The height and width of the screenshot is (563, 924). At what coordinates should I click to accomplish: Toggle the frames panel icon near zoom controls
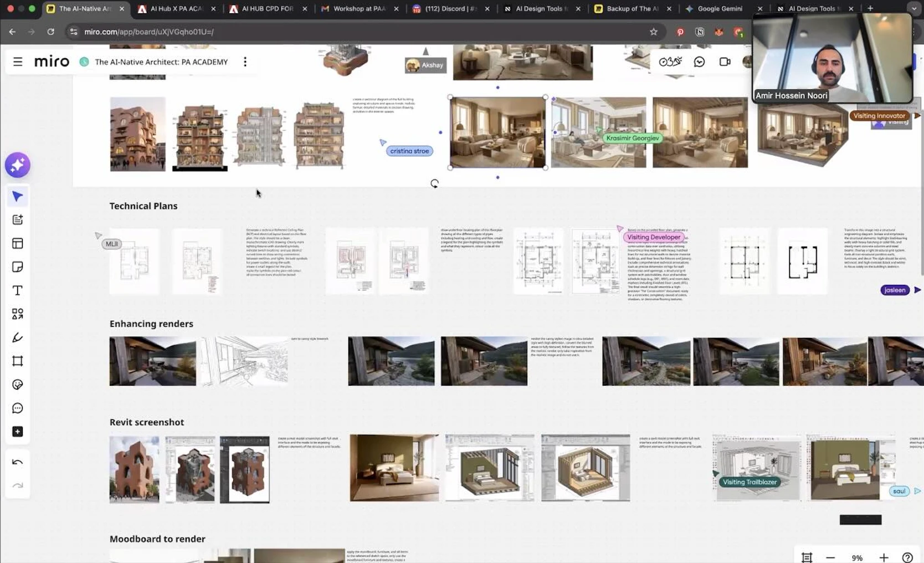pyautogui.click(x=807, y=557)
